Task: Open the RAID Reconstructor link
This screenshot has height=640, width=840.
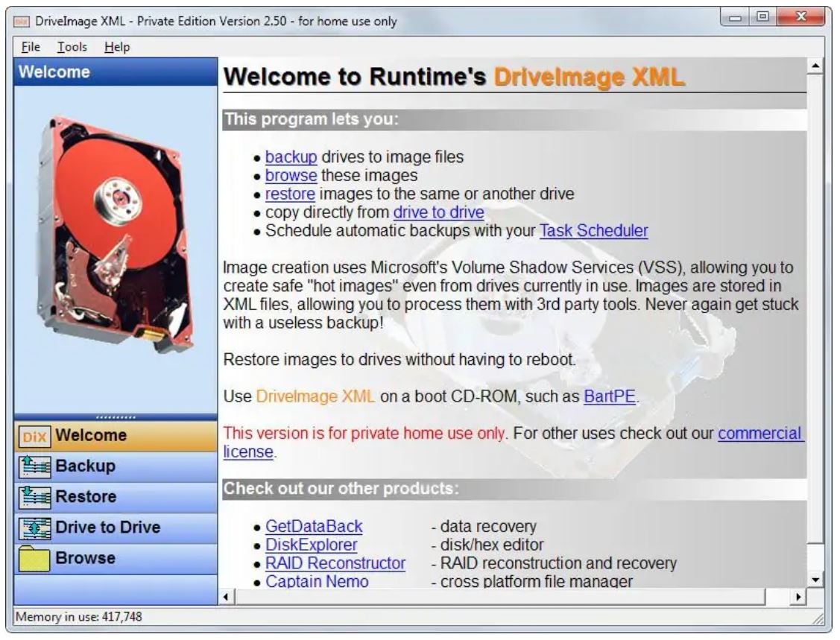Action: coord(335,563)
